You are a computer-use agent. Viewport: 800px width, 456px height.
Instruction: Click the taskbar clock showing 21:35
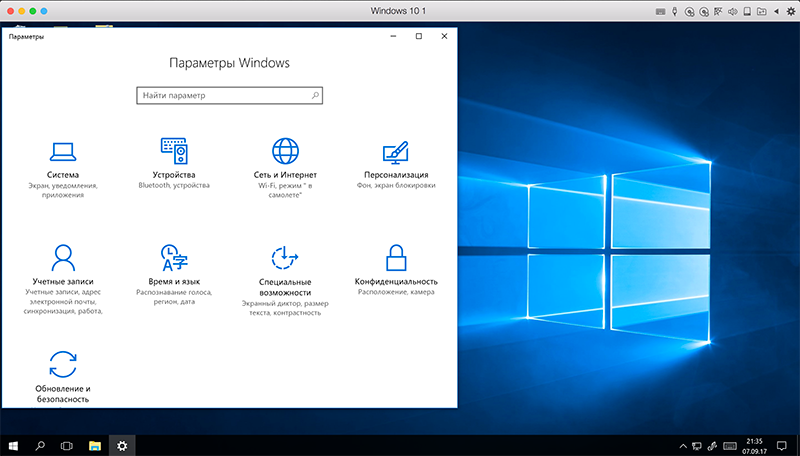tap(754, 445)
